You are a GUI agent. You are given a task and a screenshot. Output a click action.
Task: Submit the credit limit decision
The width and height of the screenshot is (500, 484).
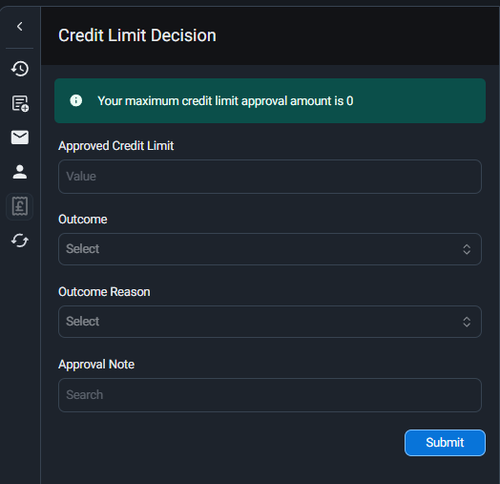point(445,443)
